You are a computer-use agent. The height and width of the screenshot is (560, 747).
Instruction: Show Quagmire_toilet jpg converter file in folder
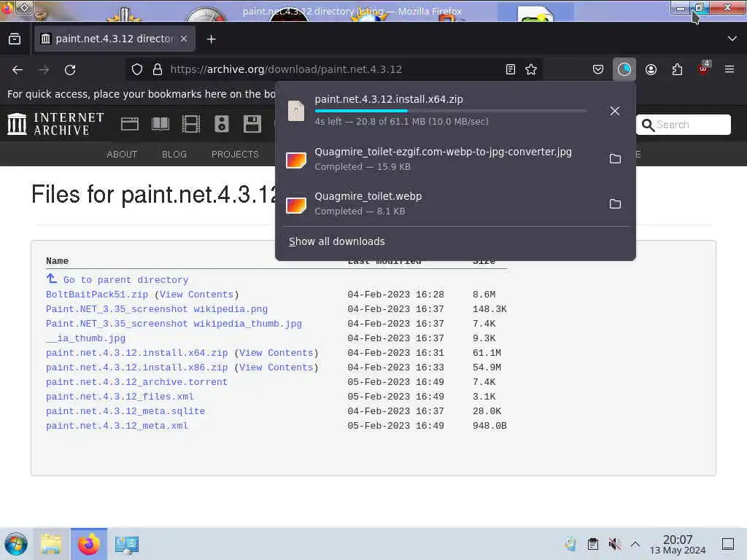[x=615, y=158]
